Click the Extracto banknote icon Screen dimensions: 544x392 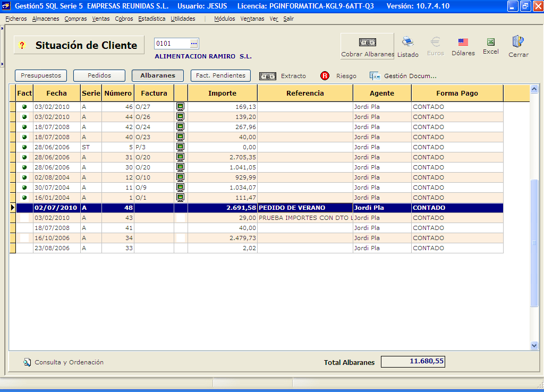268,76
